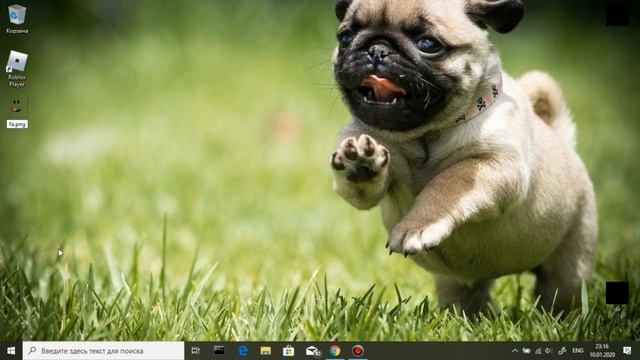This screenshot has width=640, height=360.
Task: Open Task View from the taskbar
Action: pos(196,351)
